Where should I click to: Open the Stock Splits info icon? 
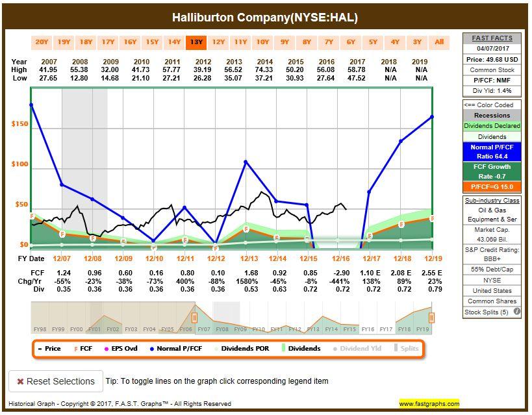[516, 311]
